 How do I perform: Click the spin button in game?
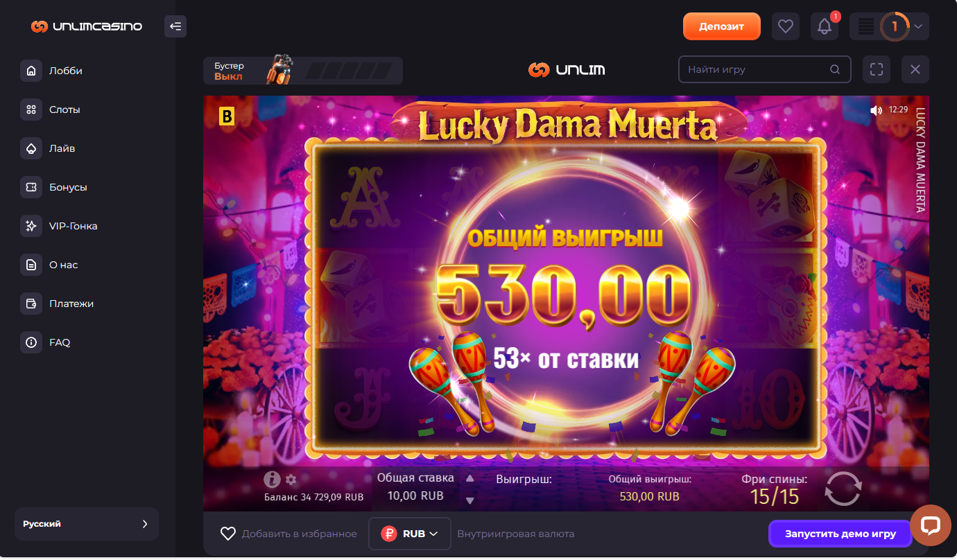click(x=843, y=489)
